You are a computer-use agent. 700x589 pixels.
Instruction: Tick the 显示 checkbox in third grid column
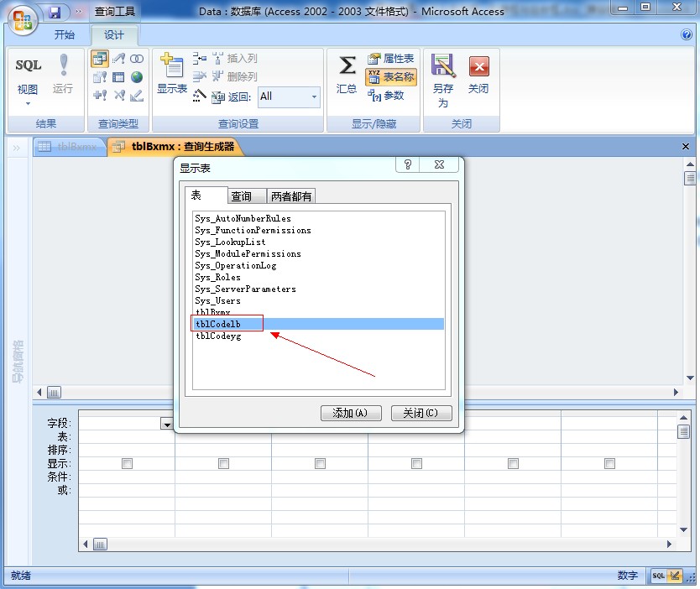click(320, 464)
